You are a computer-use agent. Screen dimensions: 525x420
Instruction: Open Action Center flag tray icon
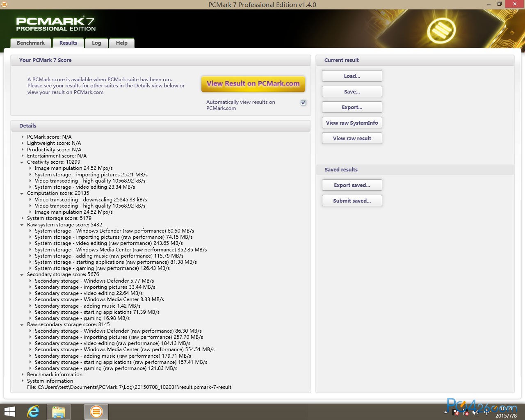click(x=456, y=412)
